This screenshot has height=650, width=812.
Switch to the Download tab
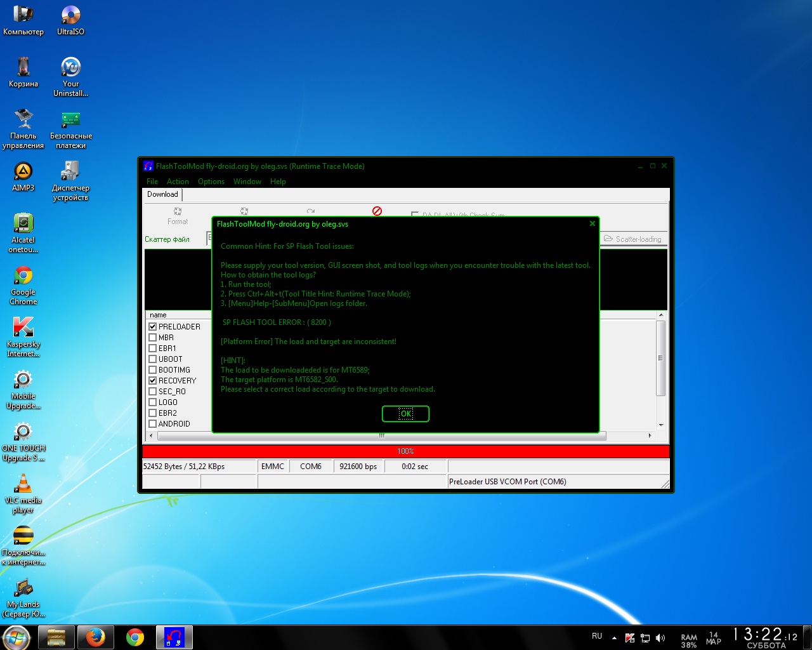pyautogui.click(x=162, y=195)
